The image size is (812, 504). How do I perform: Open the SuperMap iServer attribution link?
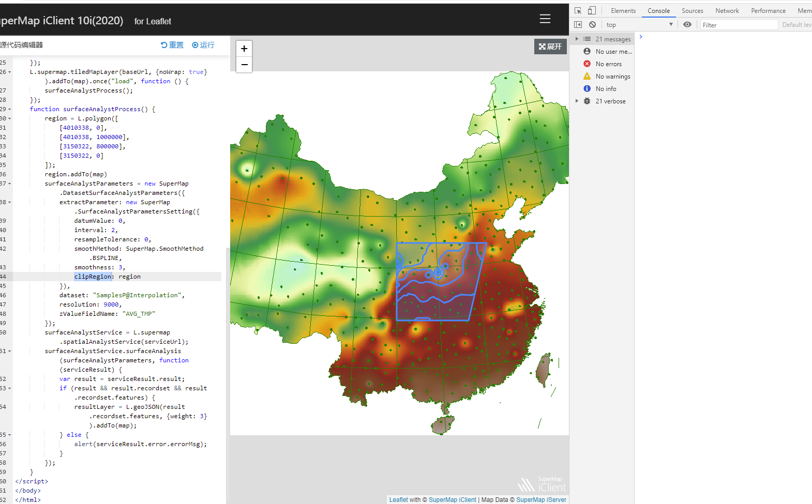[x=541, y=499]
